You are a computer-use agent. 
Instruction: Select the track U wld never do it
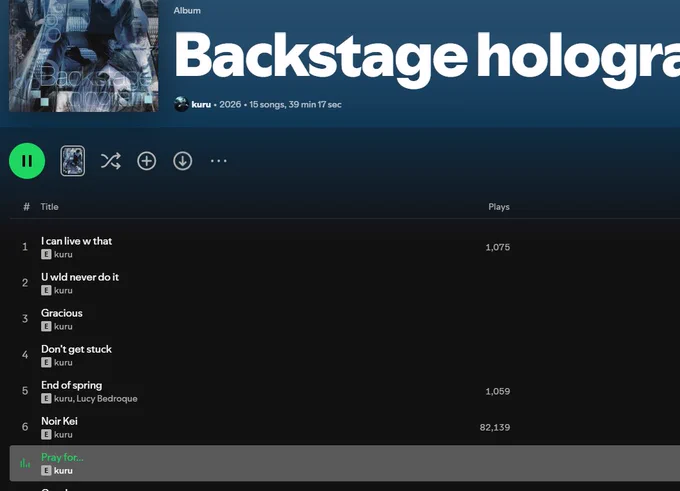(x=80, y=277)
